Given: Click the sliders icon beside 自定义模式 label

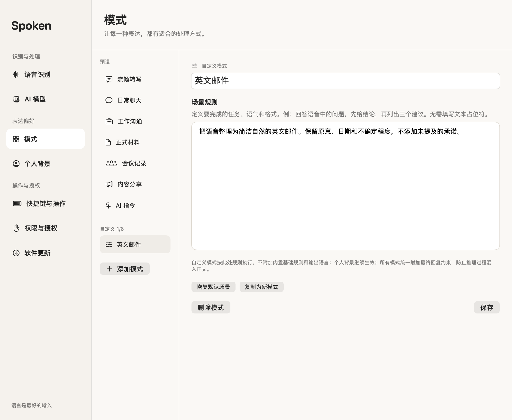Looking at the screenshot, I should pos(195,66).
